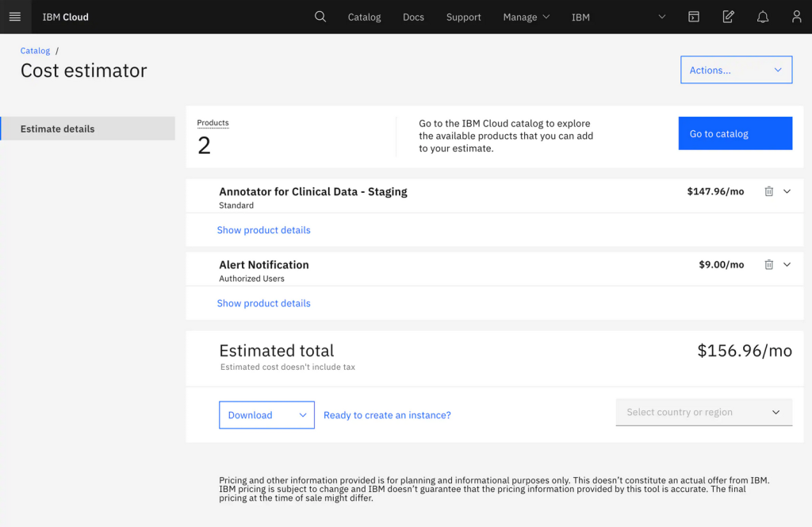The image size is (812, 527).
Task: Show product details for Alert Notification
Action: [263, 303]
